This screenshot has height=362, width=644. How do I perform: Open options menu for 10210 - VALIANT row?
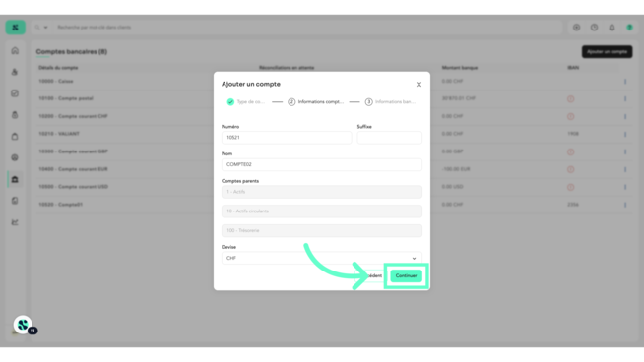(625, 134)
